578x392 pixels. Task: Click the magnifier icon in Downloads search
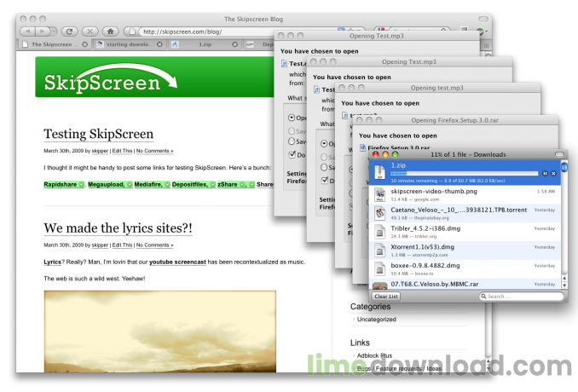[483, 297]
